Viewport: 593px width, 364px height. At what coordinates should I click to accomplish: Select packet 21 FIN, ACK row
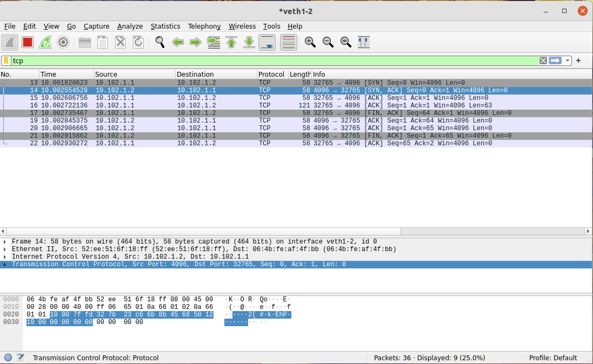pos(296,136)
